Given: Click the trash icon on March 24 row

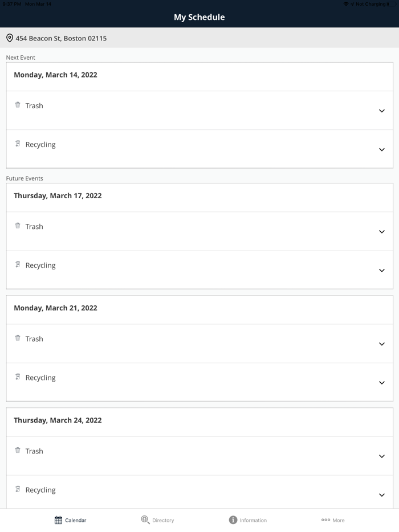Looking at the screenshot, I should coord(17,451).
